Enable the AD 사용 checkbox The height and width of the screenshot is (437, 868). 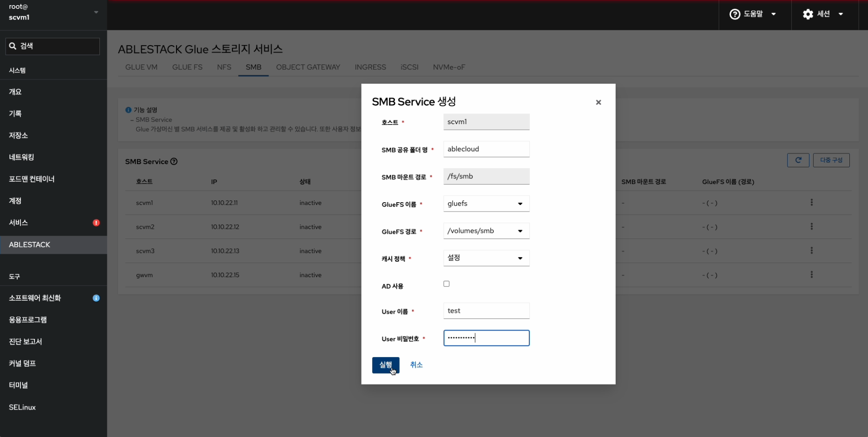447,284
